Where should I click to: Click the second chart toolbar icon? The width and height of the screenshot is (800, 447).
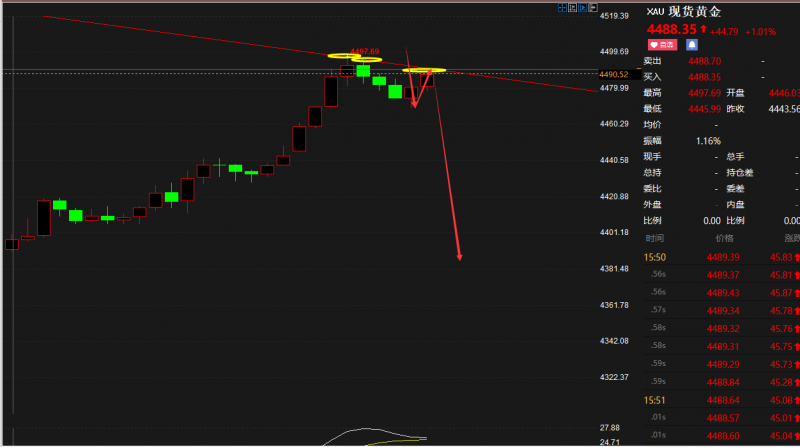tap(572, 8)
